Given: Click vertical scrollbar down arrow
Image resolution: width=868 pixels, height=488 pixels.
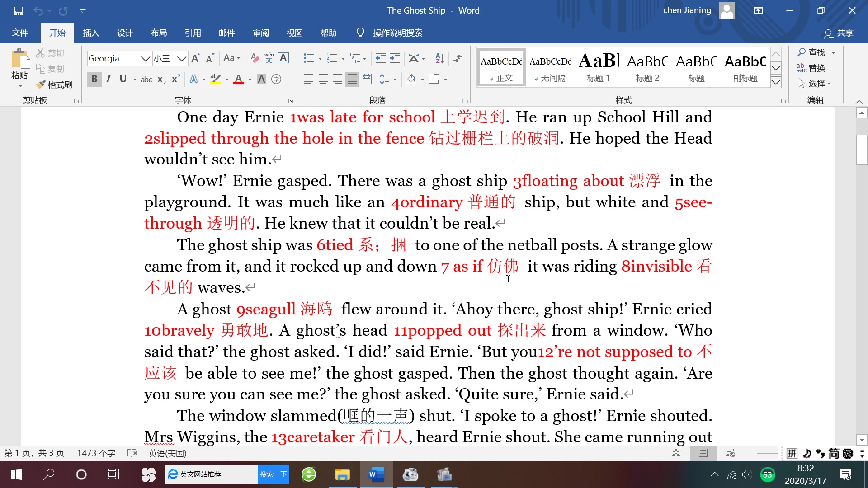Looking at the screenshot, I should pyautogui.click(x=862, y=439).
